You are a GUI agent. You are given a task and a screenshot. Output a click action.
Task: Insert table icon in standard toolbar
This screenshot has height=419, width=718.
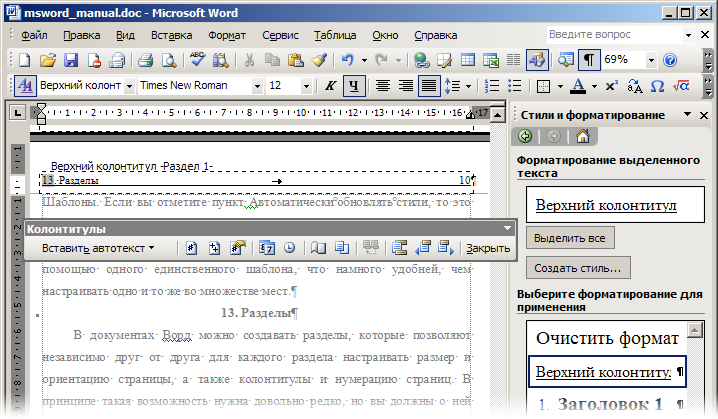pyautogui.click(x=468, y=60)
